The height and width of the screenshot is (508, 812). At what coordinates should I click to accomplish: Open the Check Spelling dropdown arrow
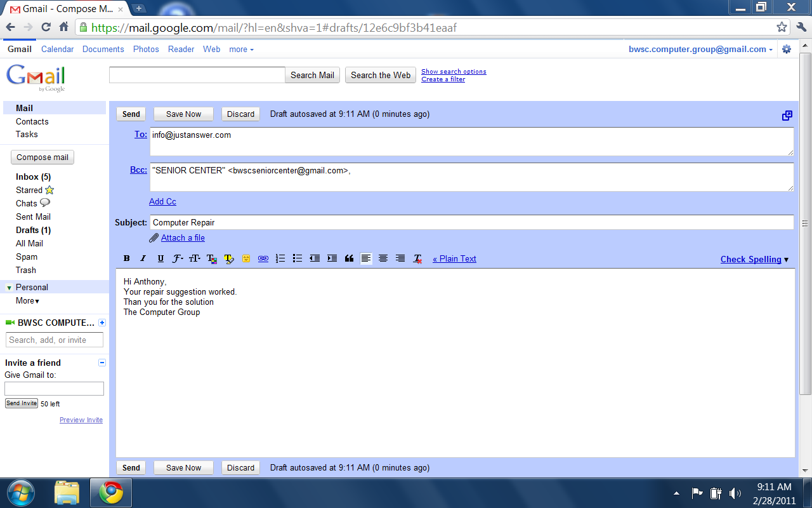tap(787, 260)
